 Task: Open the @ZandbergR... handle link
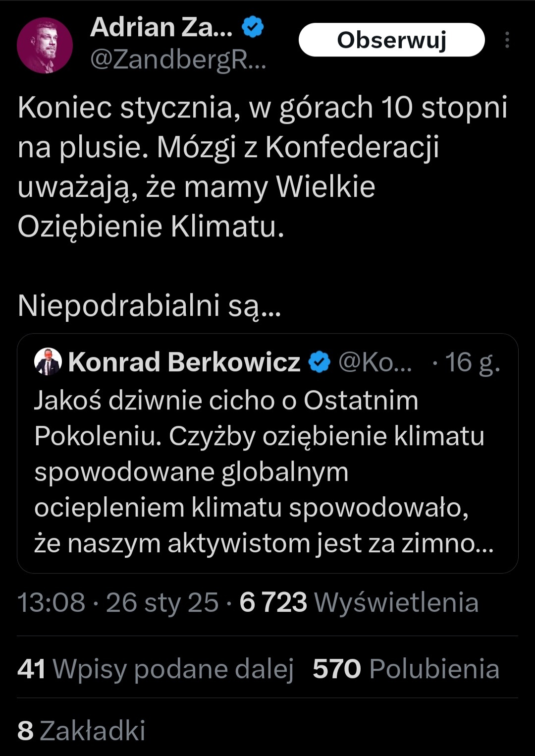pyautogui.click(x=178, y=60)
